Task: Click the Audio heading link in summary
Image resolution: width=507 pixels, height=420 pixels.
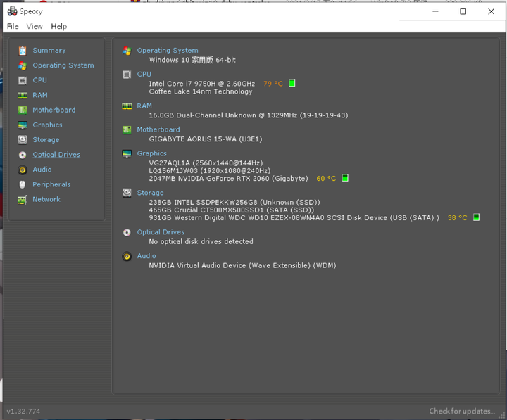Action: pos(146,256)
